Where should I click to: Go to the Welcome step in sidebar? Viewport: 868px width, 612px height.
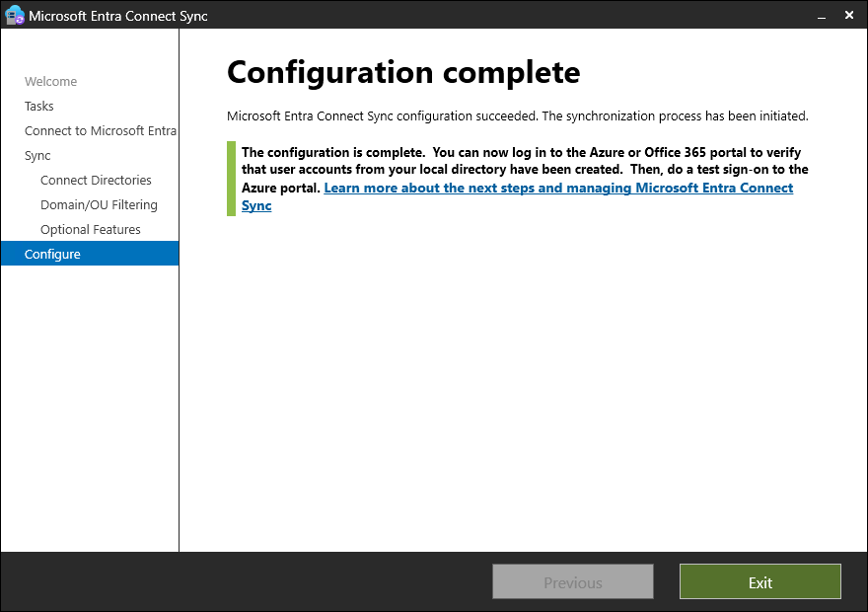pyautogui.click(x=50, y=82)
